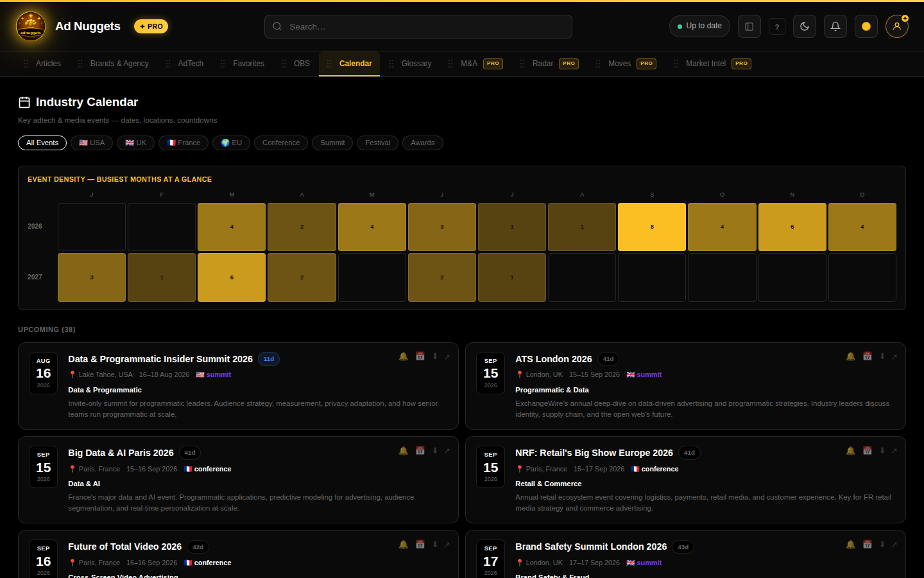The image size is (924, 578).
Task: Open the user profile avatar
Action: (897, 26)
